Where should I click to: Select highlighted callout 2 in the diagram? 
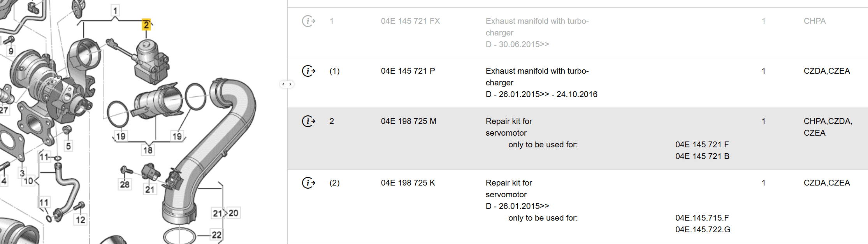click(x=146, y=25)
